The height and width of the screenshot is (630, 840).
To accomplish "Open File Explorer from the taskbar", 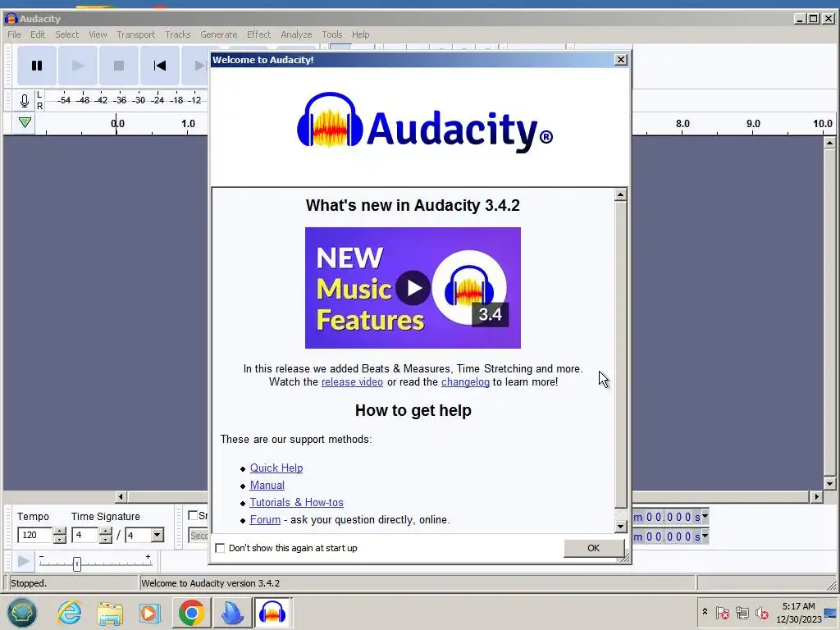I will click(110, 612).
